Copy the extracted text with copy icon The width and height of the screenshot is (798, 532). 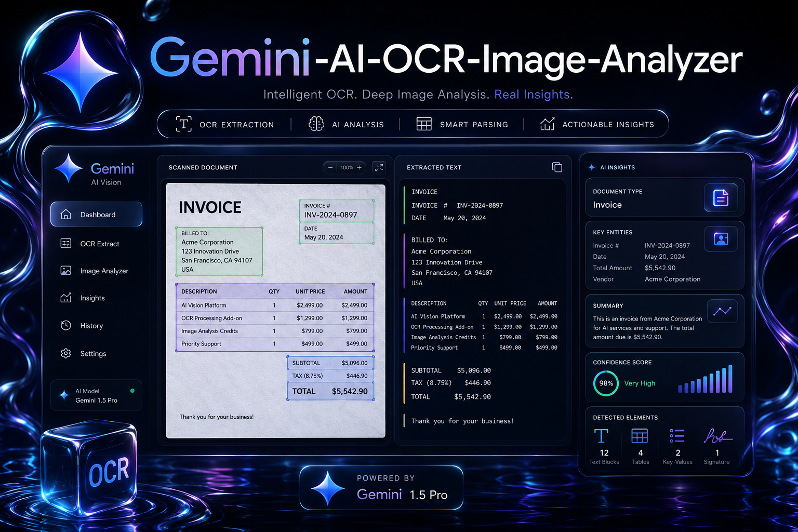(557, 167)
